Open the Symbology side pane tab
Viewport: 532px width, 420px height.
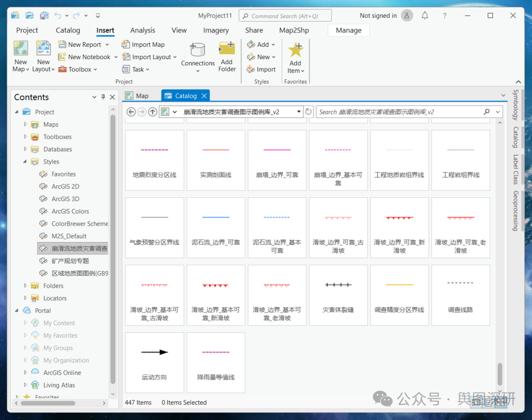[515, 105]
